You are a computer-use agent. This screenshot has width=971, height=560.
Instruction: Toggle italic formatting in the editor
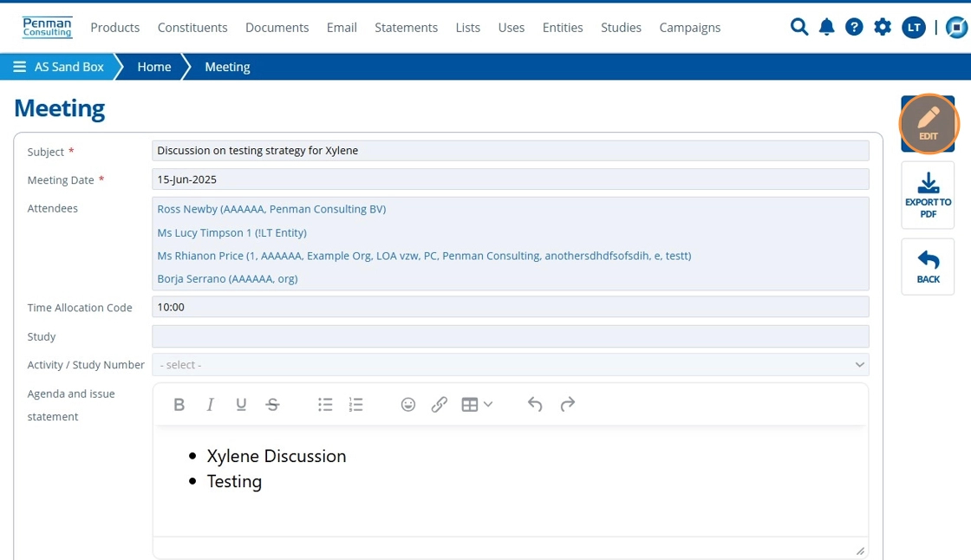(210, 405)
